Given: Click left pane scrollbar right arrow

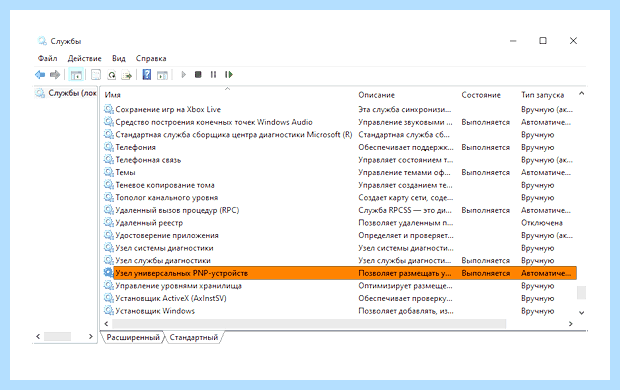Looking at the screenshot, I should (x=91, y=337).
